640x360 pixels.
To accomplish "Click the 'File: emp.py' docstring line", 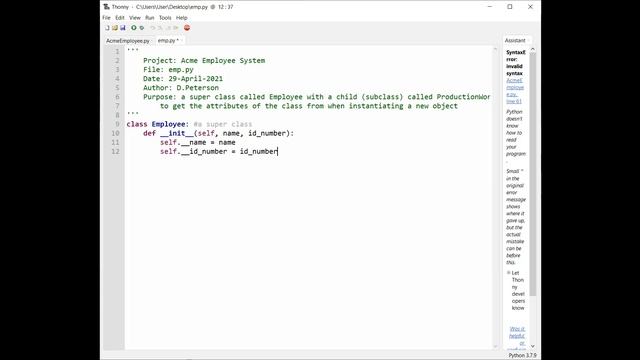I will pos(168,70).
